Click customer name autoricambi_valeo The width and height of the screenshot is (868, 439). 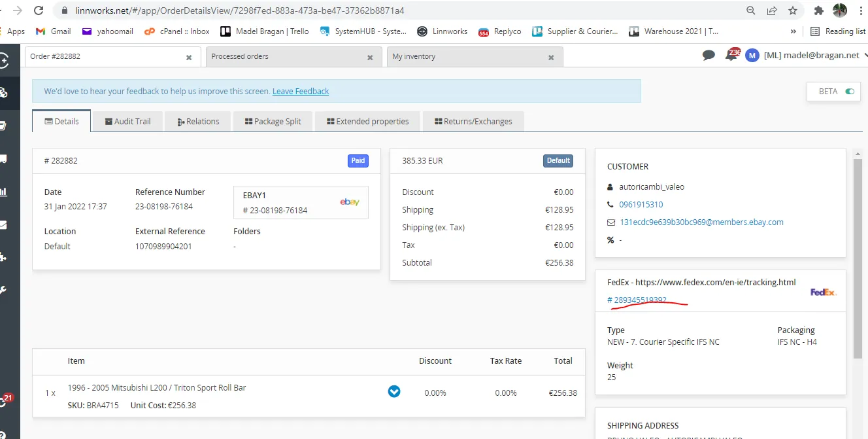[652, 186]
